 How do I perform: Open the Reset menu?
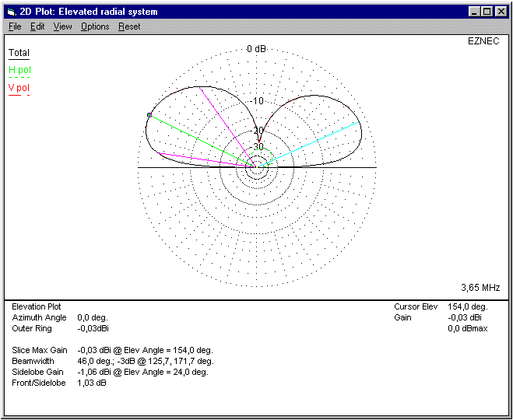point(129,26)
